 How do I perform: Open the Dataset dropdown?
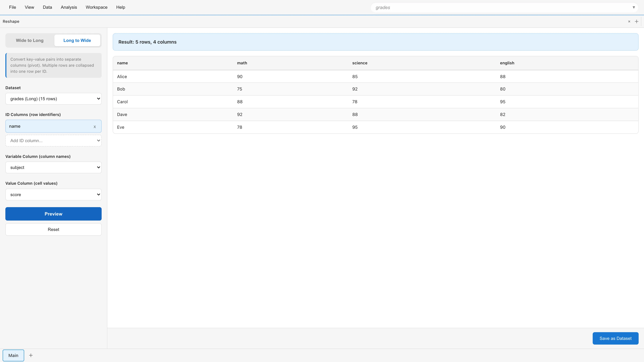tap(53, 99)
